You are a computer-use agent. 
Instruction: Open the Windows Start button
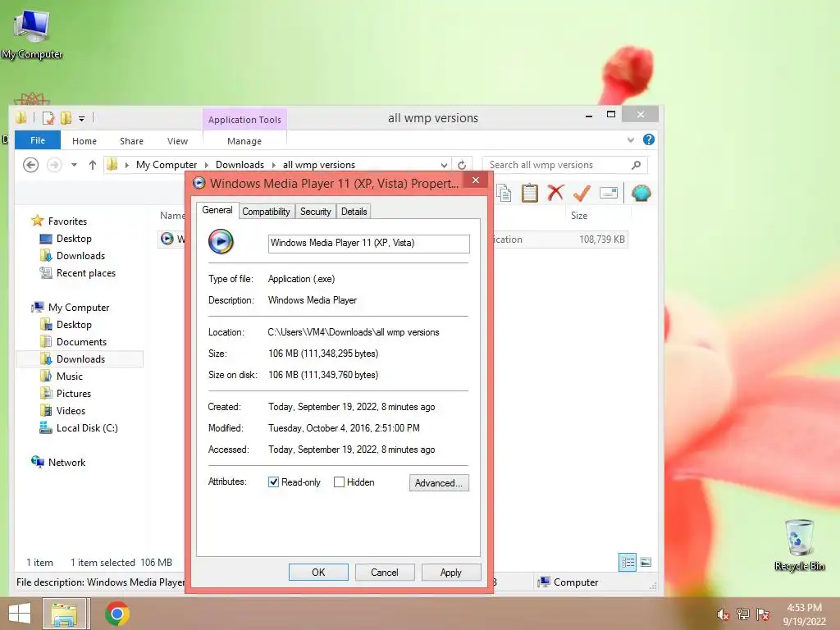coord(20,614)
